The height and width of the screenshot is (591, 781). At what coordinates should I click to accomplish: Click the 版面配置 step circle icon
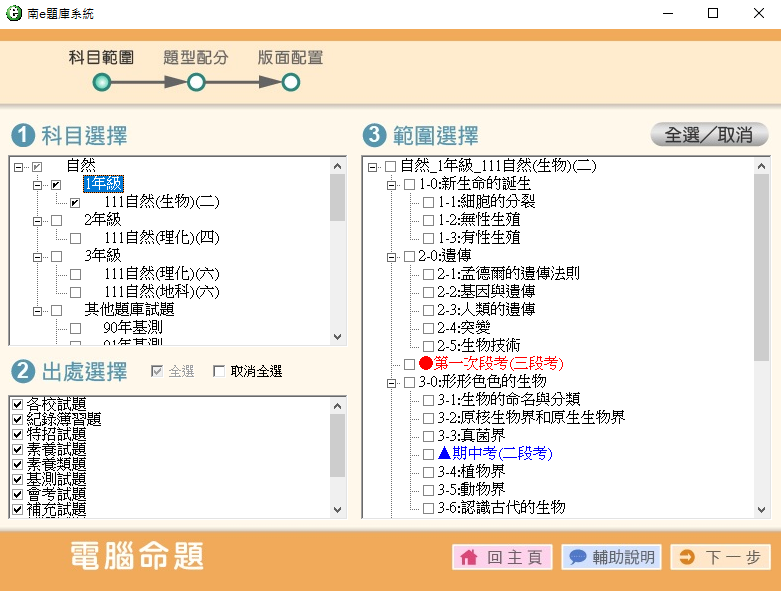290,82
